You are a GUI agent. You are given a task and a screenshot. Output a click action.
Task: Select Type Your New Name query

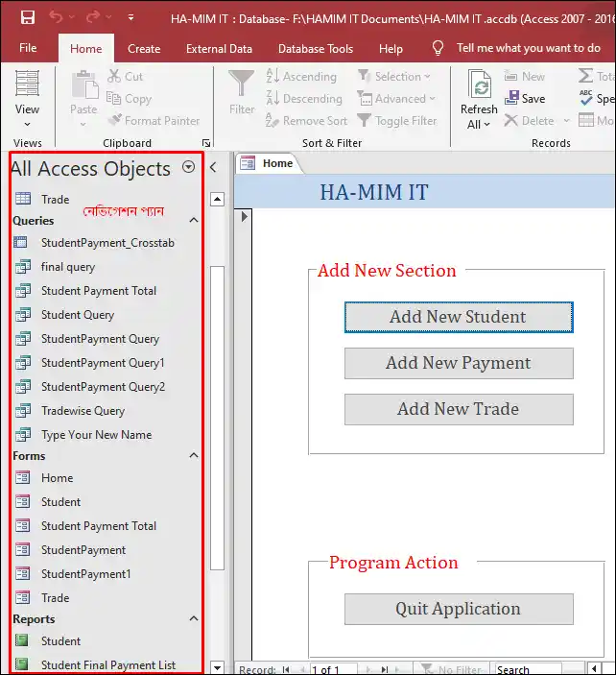tap(96, 435)
